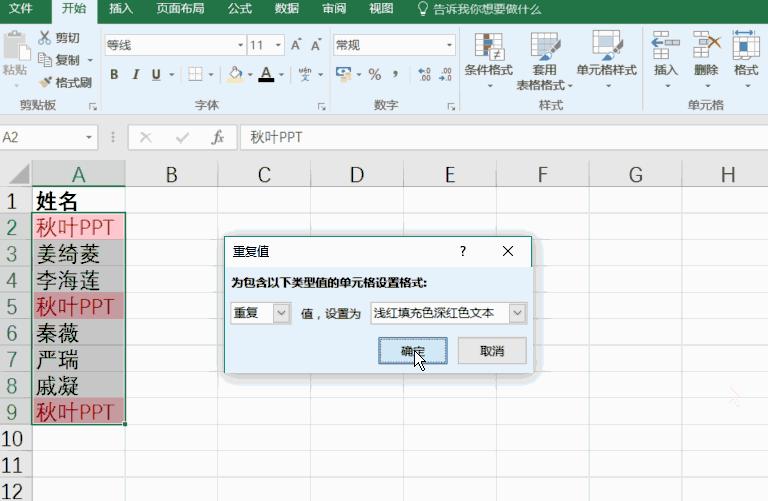Click the 取消 button in dialog
Image resolution: width=768 pixels, height=501 pixels.
coord(492,351)
